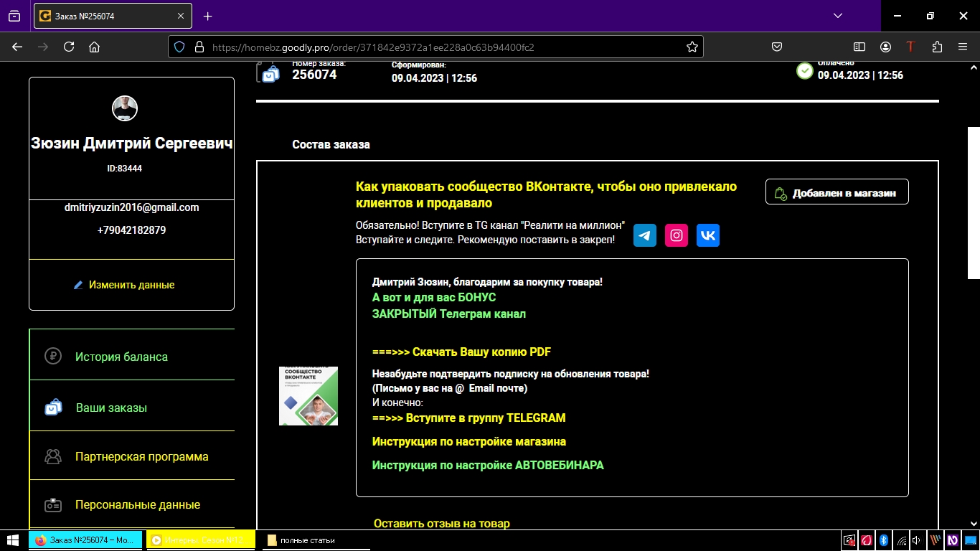
Task: Open the Firefox account icon
Action: click(x=886, y=47)
